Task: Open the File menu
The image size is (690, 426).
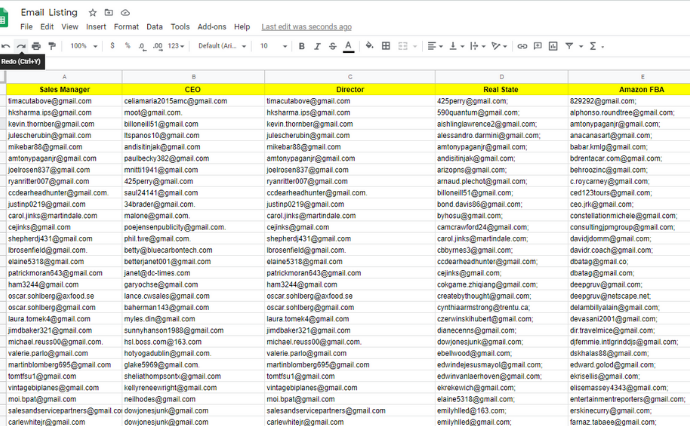Action: pos(26,27)
